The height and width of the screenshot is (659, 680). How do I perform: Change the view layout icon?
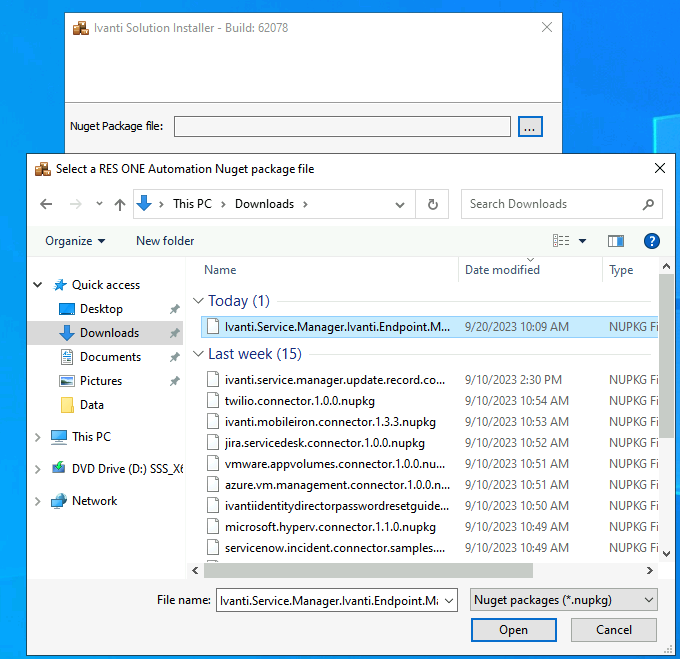click(561, 241)
